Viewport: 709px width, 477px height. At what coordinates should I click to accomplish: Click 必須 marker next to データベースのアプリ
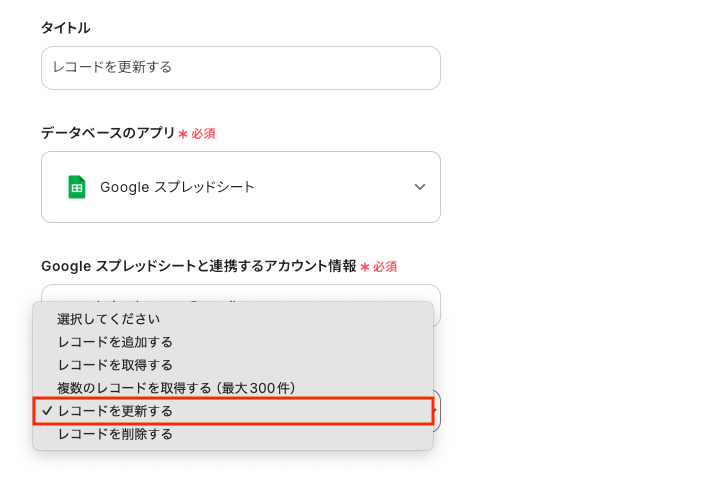tap(203, 133)
